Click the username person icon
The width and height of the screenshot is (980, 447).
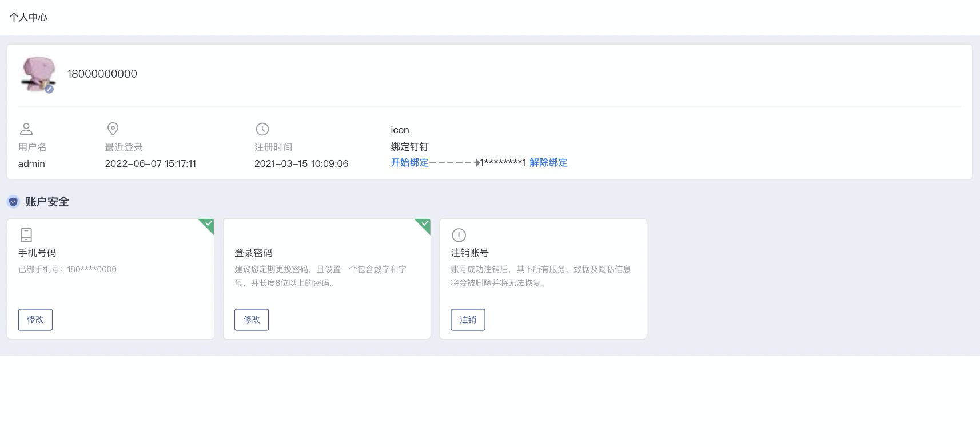click(26, 129)
